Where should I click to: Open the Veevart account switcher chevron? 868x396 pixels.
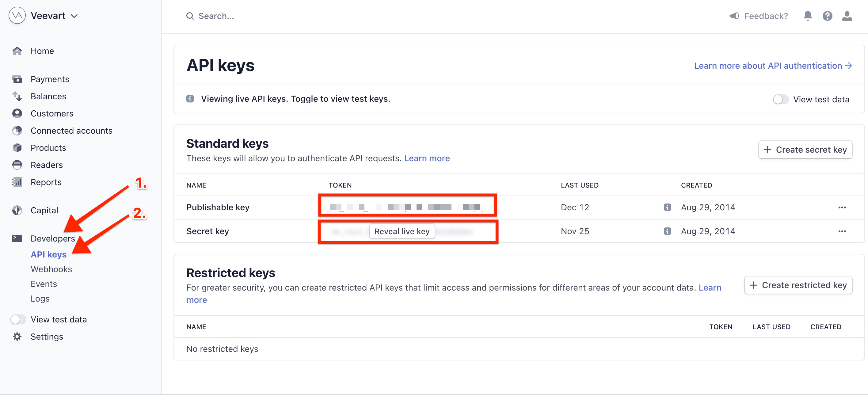(75, 16)
